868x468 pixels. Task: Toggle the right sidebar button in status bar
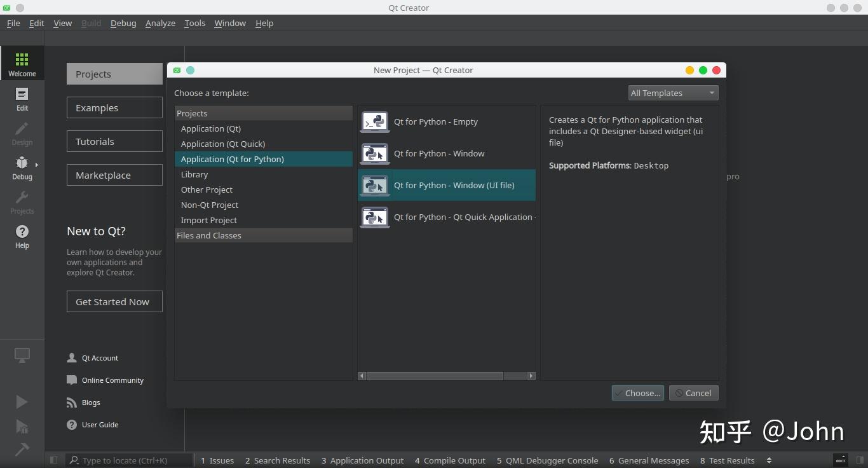(x=859, y=460)
